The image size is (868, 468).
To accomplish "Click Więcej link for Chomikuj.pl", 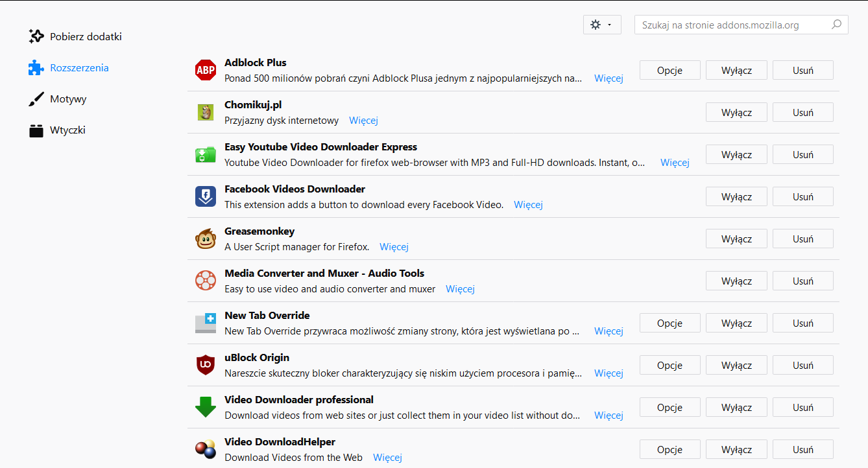I will [363, 121].
